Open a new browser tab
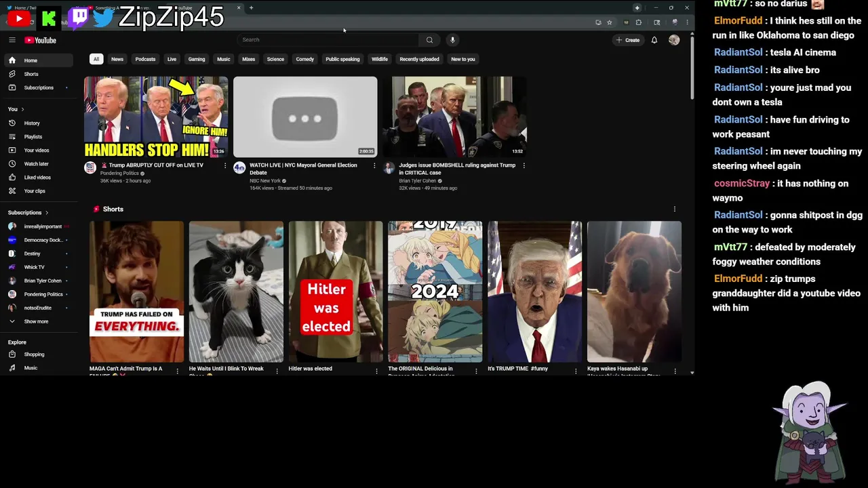Screen dimensions: 868x488 pyautogui.click(x=251, y=8)
